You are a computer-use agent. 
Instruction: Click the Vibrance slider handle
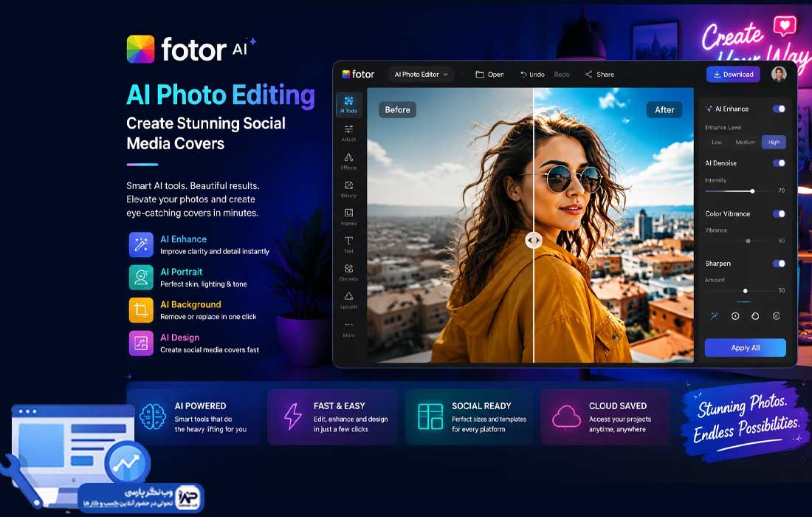click(x=748, y=241)
